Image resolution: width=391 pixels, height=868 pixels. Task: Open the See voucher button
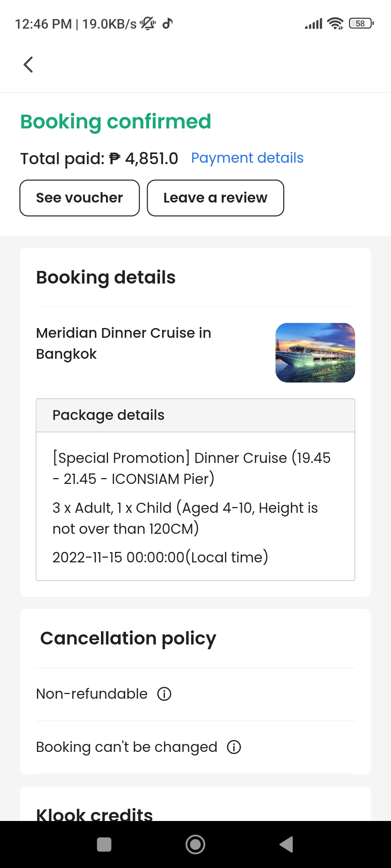[x=80, y=198]
